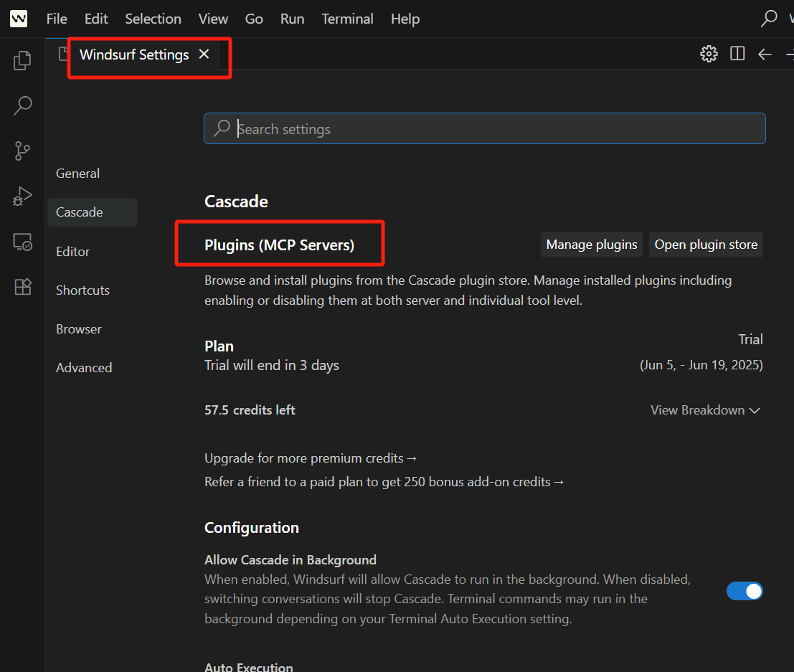Click the Open plugin store button

tap(706, 245)
